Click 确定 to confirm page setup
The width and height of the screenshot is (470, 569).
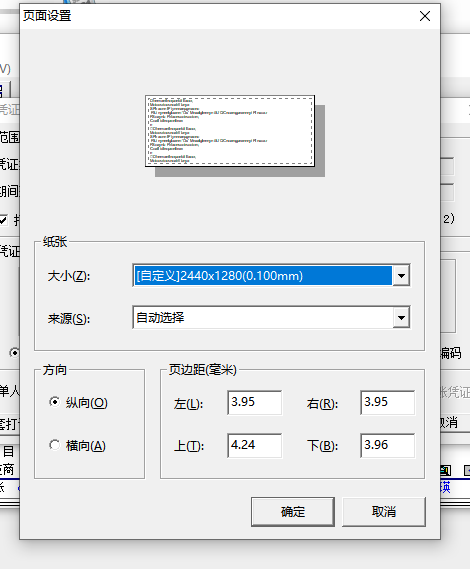(x=293, y=512)
